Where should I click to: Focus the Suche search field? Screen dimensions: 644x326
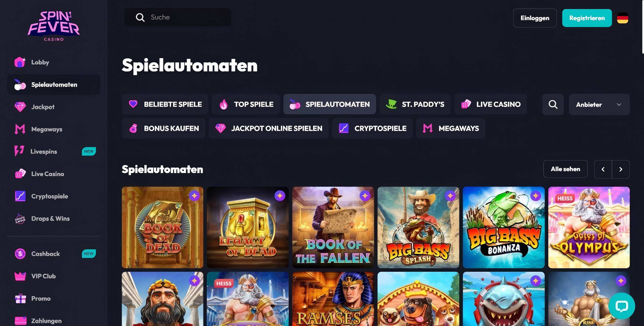pos(177,17)
